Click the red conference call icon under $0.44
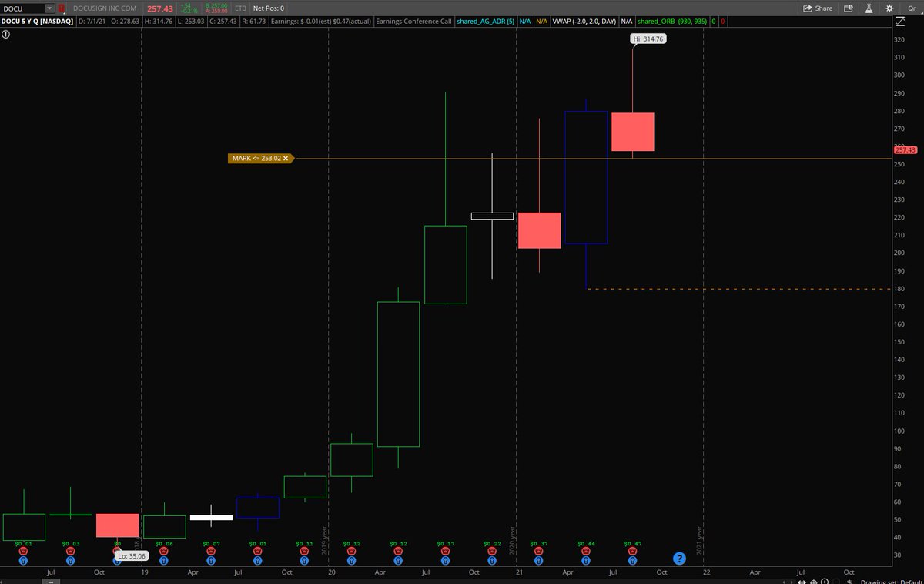Image resolution: width=924 pixels, height=584 pixels. [586, 551]
